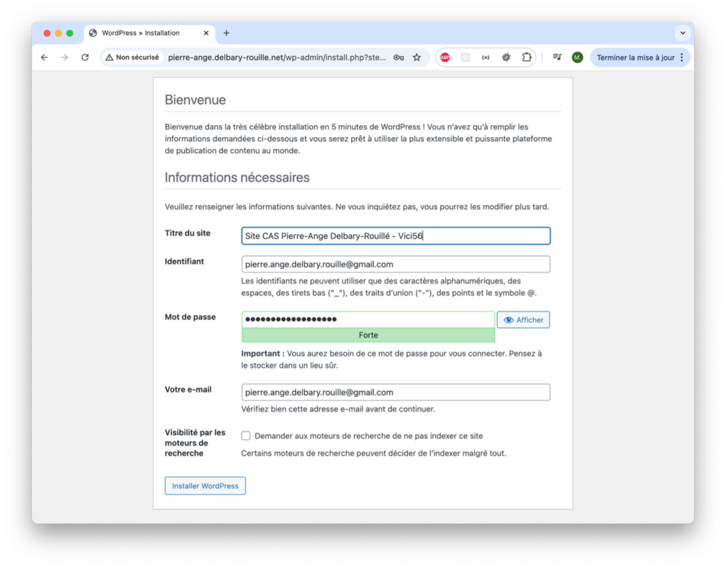Click the Titre du site label
728x568 pixels.
tap(188, 233)
